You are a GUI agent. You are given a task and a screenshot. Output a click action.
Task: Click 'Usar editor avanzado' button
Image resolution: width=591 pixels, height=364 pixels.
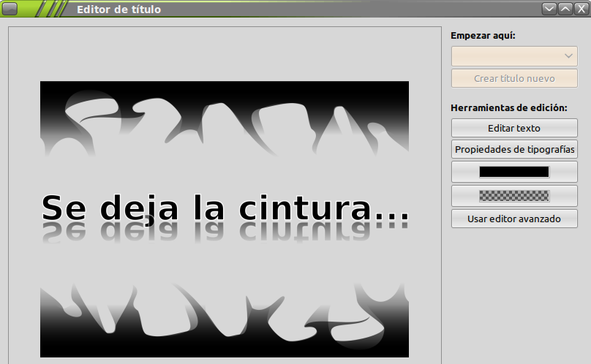point(514,219)
